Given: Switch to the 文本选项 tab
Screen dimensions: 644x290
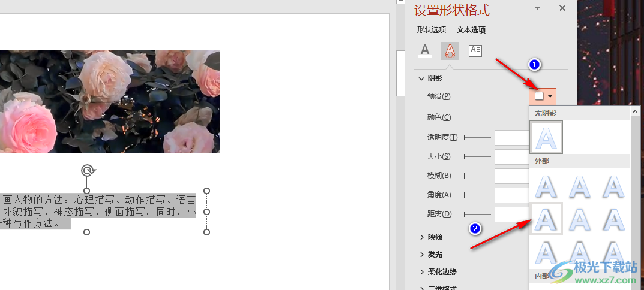Looking at the screenshot, I should 471,30.
